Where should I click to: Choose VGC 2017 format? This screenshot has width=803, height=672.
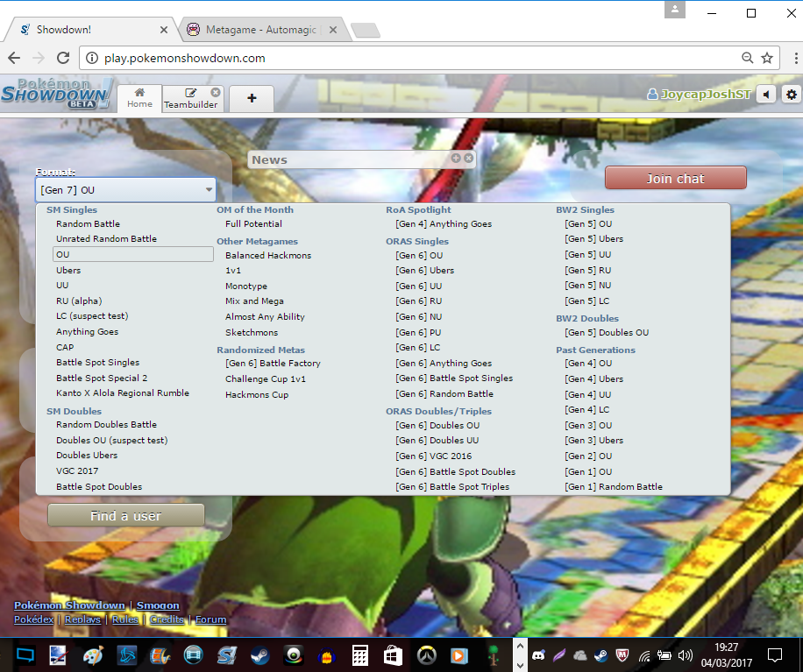pyautogui.click(x=77, y=471)
